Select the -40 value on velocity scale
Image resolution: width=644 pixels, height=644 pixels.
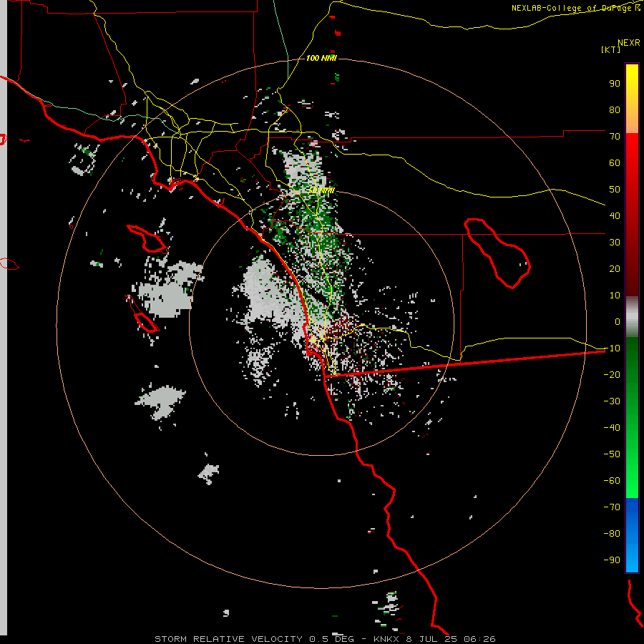point(612,428)
